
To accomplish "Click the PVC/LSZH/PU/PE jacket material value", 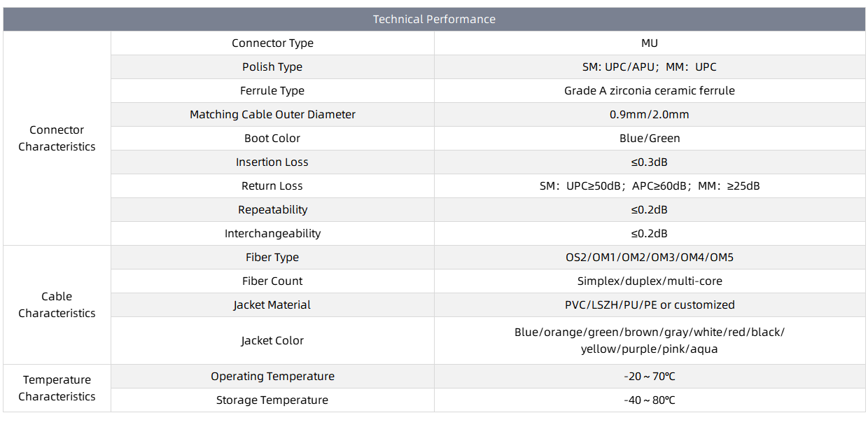I will [x=649, y=305].
